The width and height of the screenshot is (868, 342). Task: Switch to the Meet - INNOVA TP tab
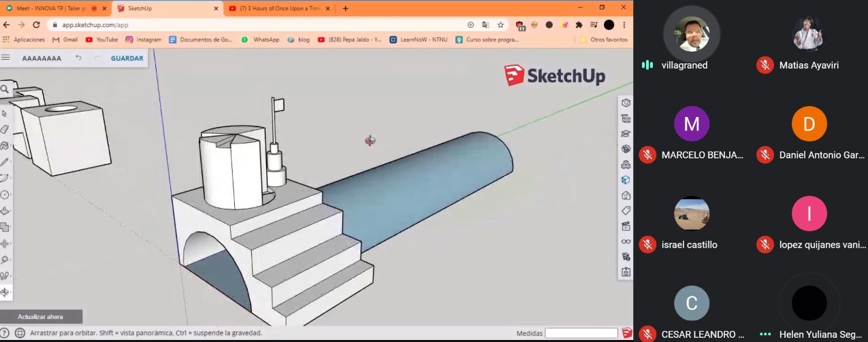point(54,8)
